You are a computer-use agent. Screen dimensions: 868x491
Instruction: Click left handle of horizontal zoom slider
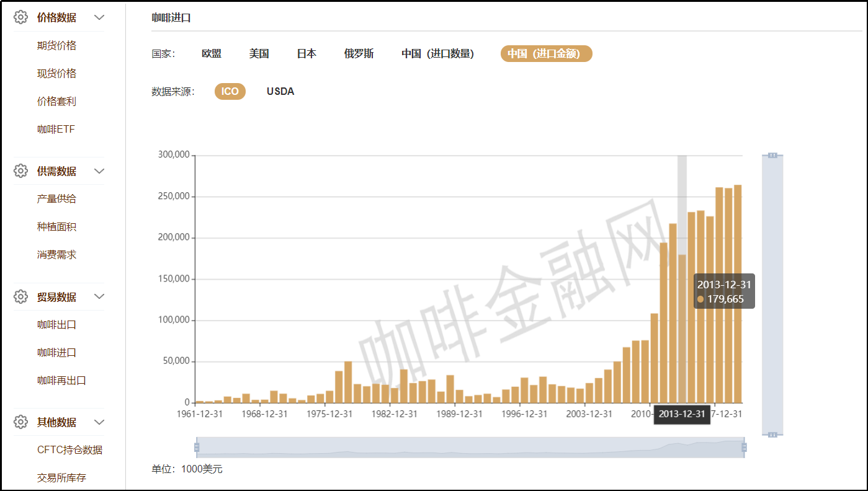[x=197, y=447]
